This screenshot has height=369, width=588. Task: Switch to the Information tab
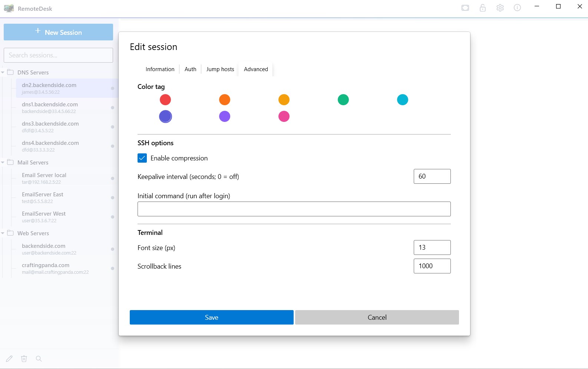coord(160,69)
